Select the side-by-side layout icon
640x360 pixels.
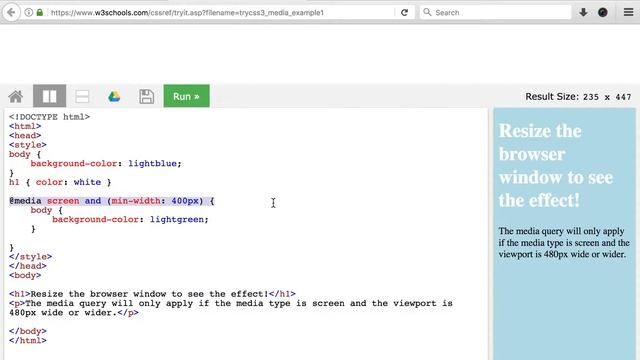49,96
